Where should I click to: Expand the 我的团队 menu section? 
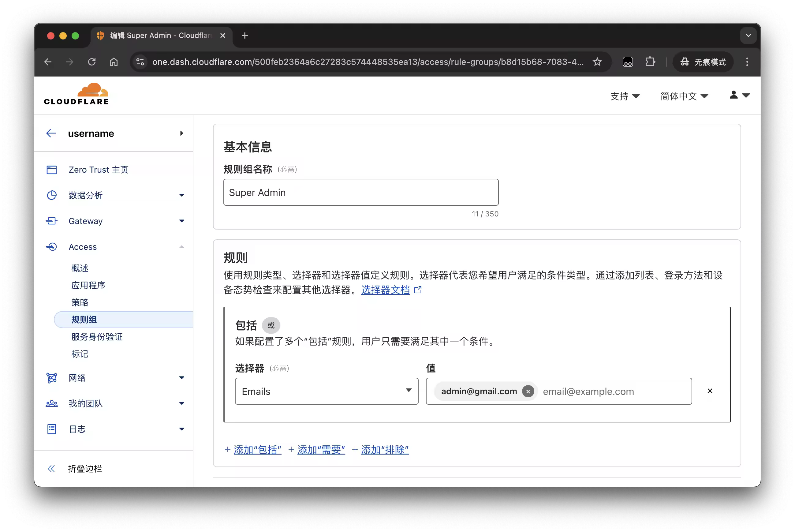click(x=182, y=403)
